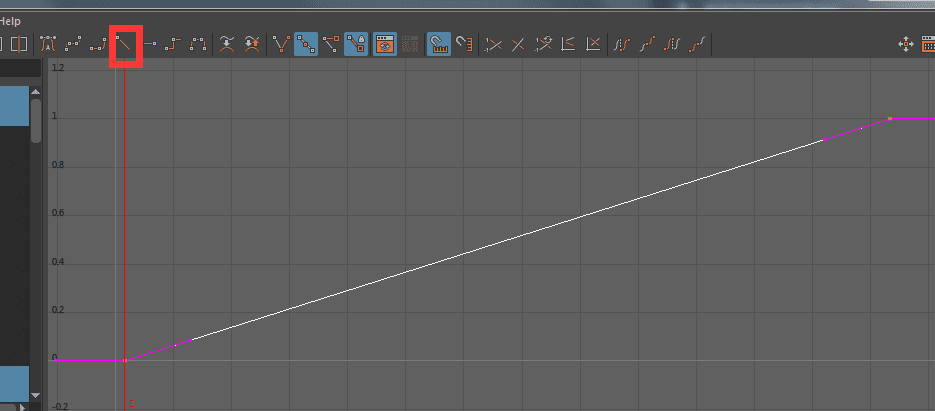
Task: Disable stacked curve display
Action: (x=593, y=44)
